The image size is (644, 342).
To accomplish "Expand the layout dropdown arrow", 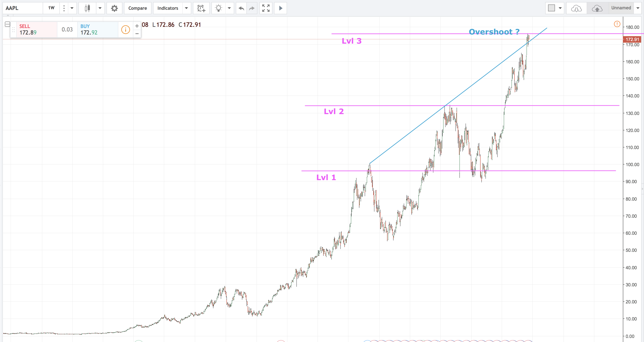I will [x=560, y=8].
